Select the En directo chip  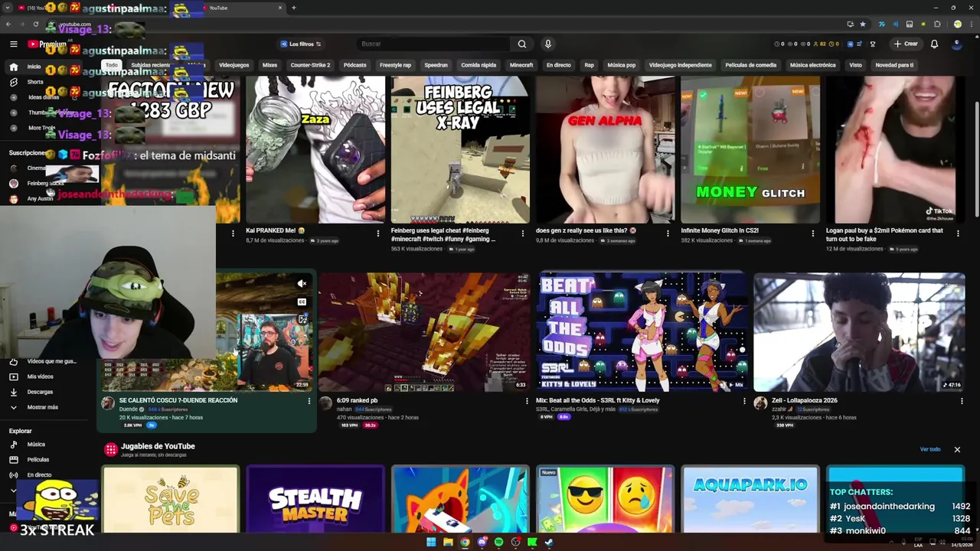point(558,65)
